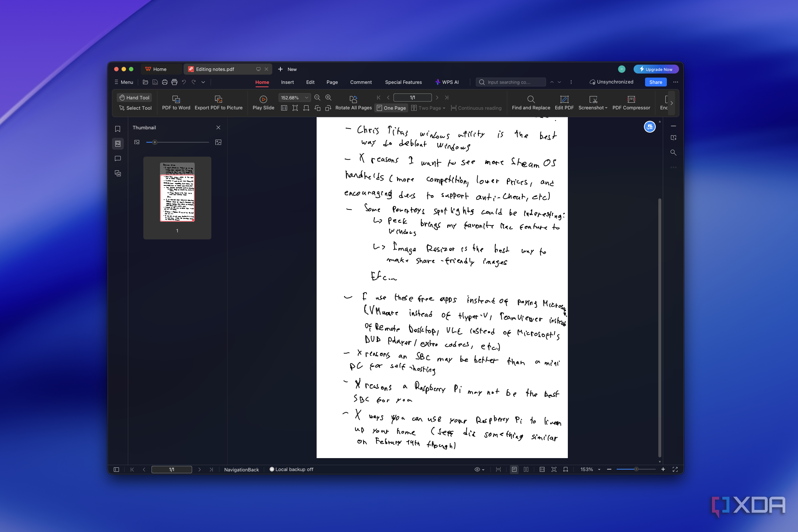
Task: Launch the PDF Compressor
Action: tap(631, 103)
